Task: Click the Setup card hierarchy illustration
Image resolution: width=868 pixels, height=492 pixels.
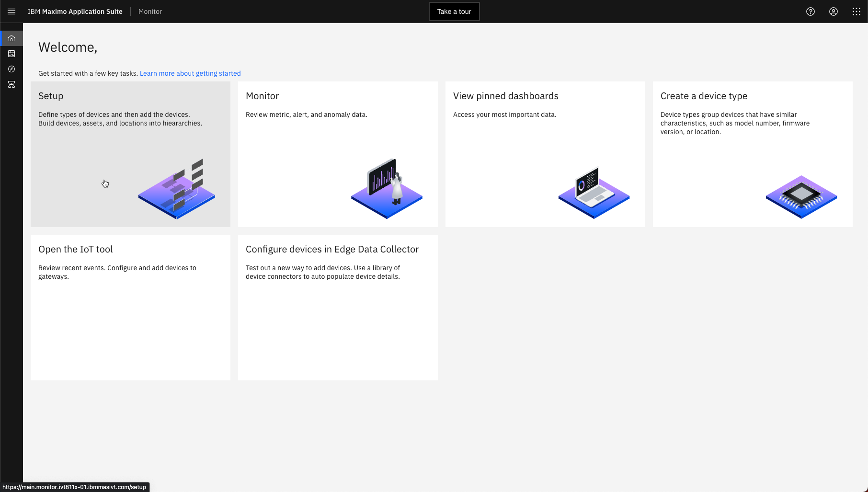Action: (177, 189)
